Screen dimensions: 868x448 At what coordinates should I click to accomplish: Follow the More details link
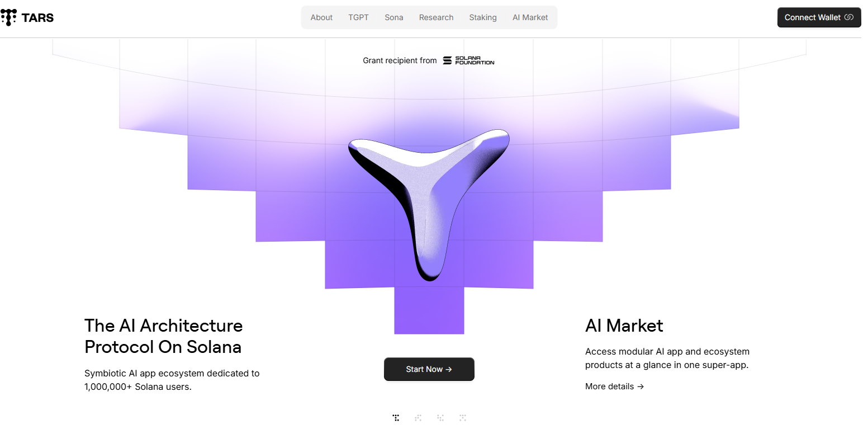point(614,386)
